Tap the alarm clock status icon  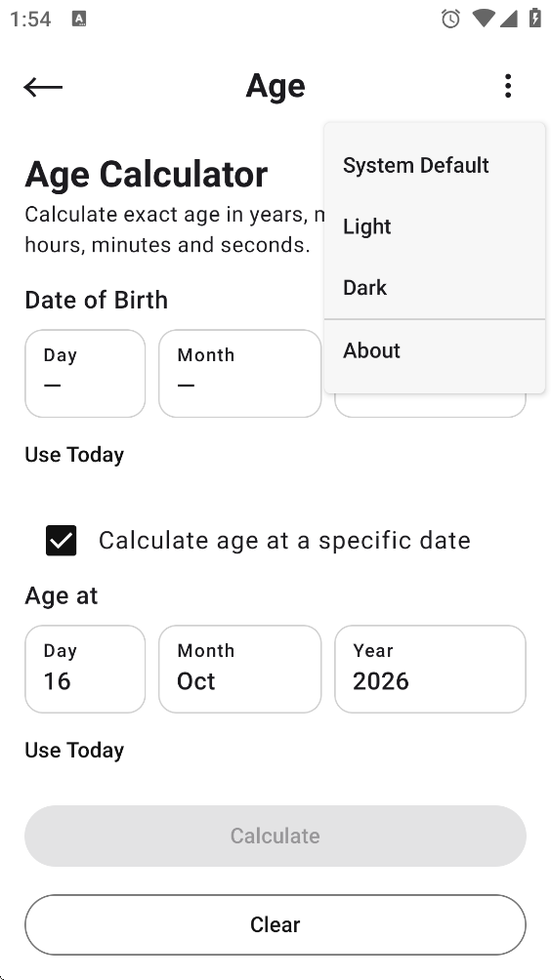tap(450, 19)
